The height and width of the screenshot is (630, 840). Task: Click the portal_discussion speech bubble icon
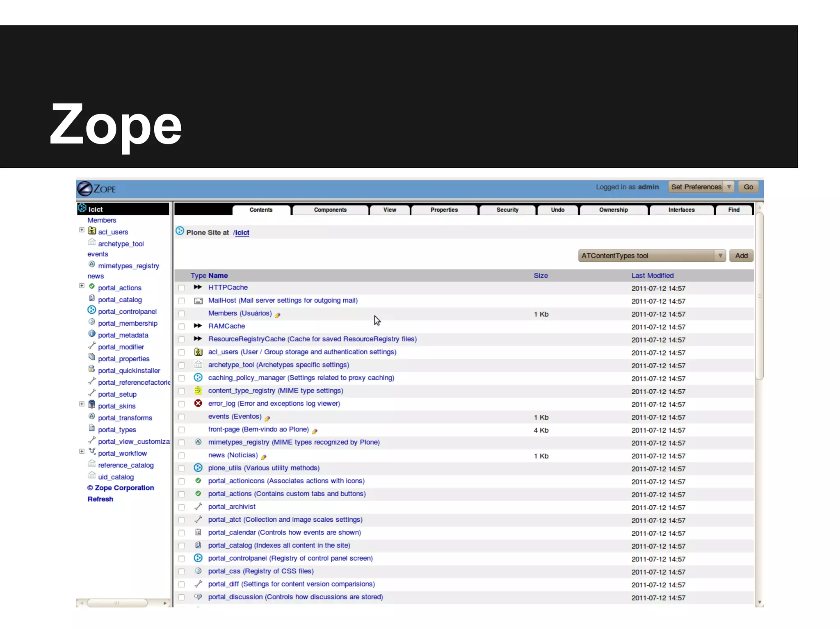click(198, 596)
